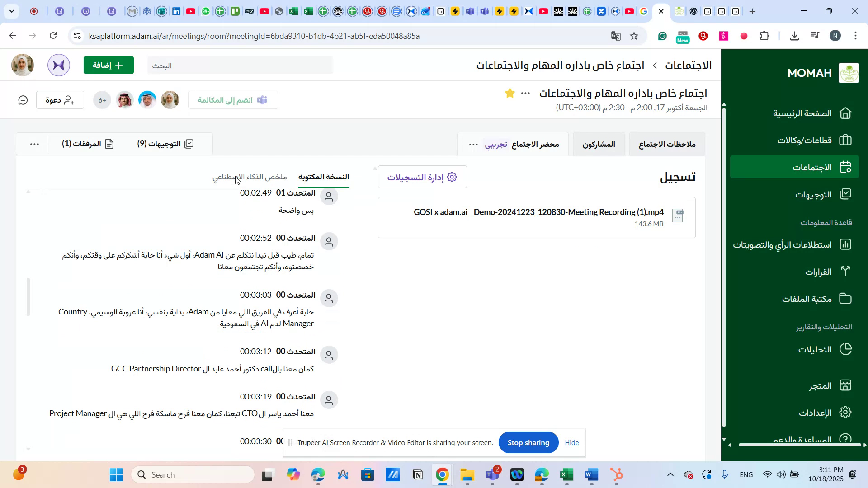The image size is (868, 488).
Task: Switch to the ملخص الذكاء الاصطناعي tab
Action: [250, 177]
